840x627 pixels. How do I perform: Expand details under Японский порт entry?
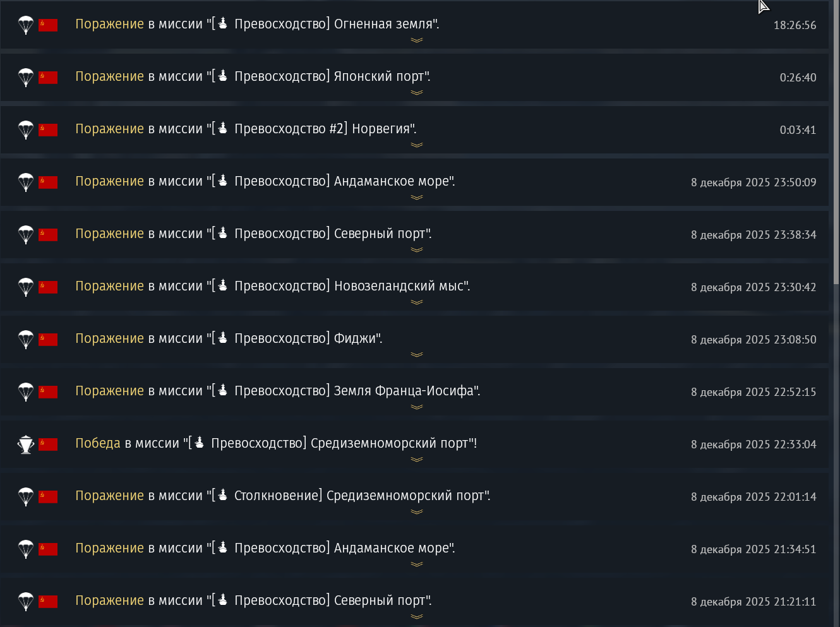tap(416, 93)
